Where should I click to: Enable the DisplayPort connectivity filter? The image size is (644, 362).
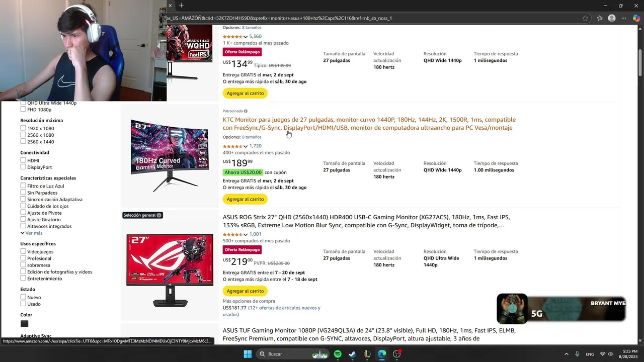pos(23,167)
